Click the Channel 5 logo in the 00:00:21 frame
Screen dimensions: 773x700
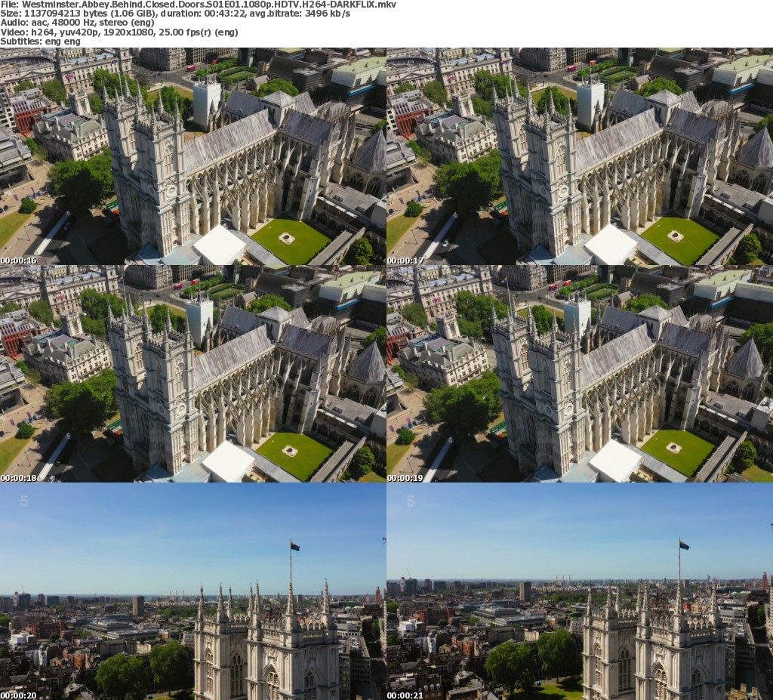411,501
